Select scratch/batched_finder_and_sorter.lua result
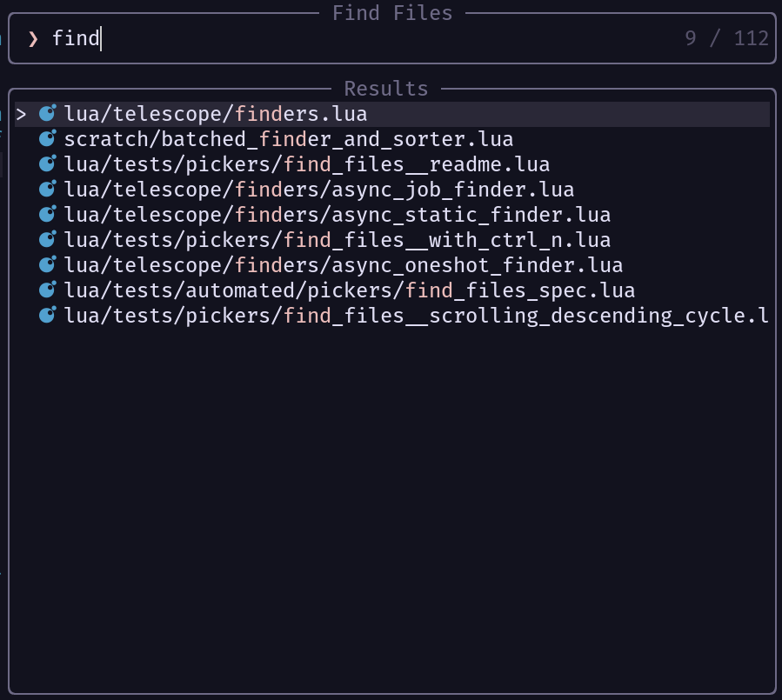782x700 pixels. coord(392,139)
